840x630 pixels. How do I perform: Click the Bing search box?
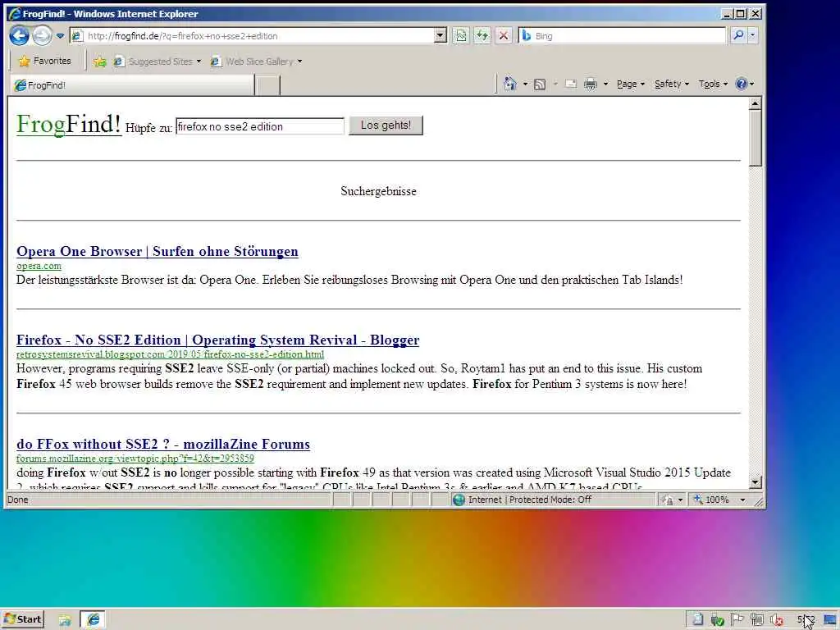(x=622, y=36)
